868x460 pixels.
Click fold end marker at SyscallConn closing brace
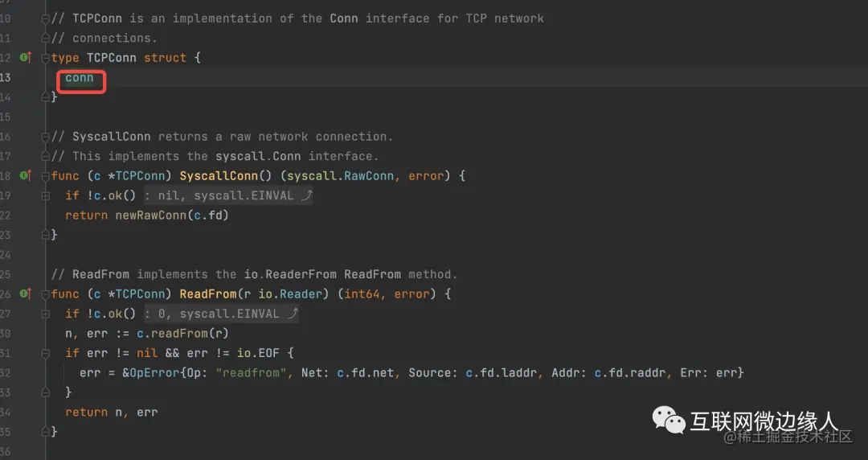coord(45,235)
